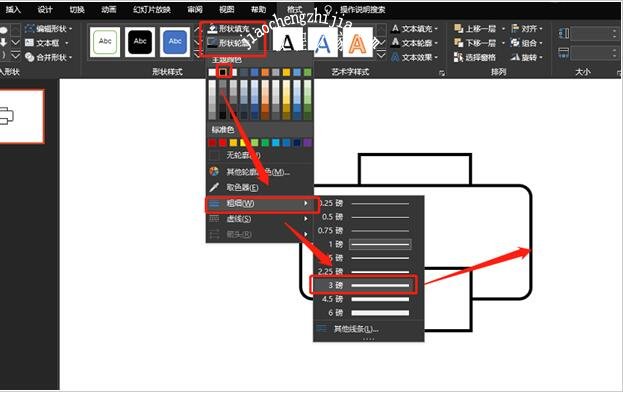The width and height of the screenshot is (623, 394).
Task: Open the 幻灯片放映 tab
Action: click(152, 10)
